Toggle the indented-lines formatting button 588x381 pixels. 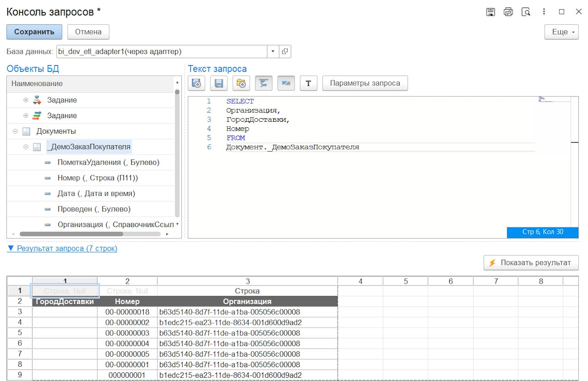[264, 83]
